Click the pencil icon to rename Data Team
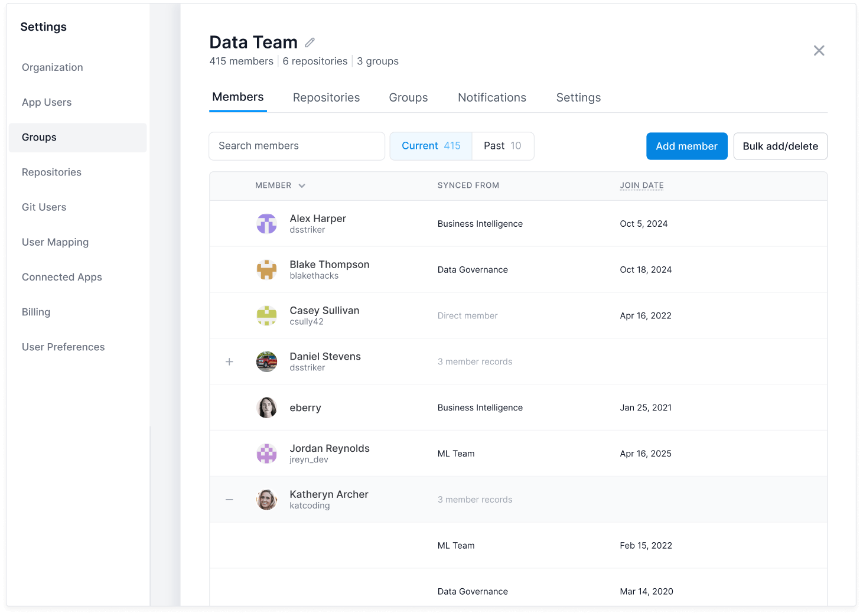 (x=310, y=42)
